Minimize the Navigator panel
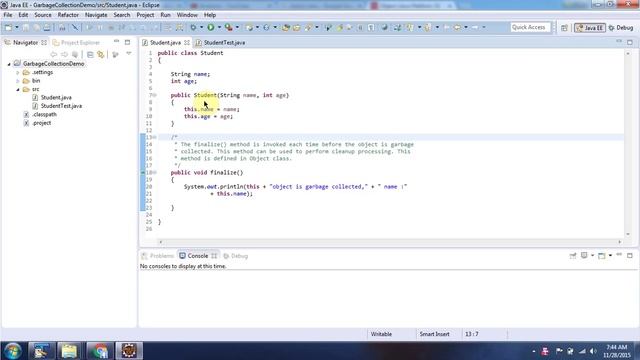Viewport: 640px width, 360px height. pos(117,42)
